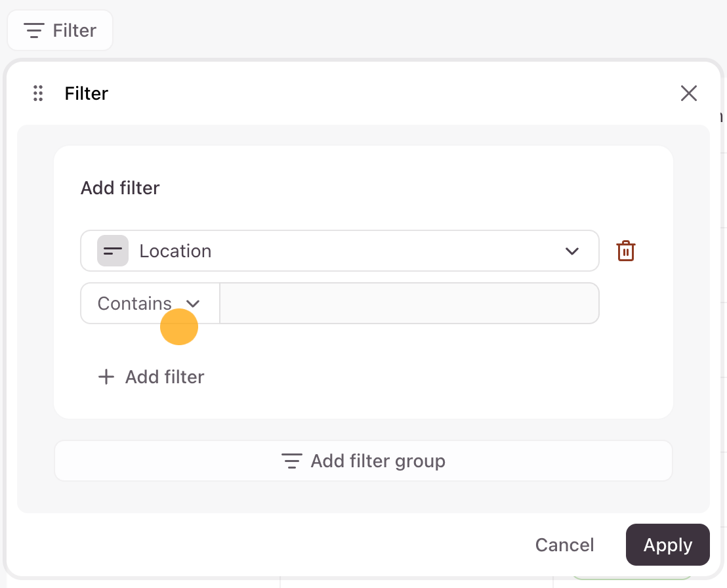Screen dimensions: 727x588
Task: Create a new filter group
Action: point(363,461)
